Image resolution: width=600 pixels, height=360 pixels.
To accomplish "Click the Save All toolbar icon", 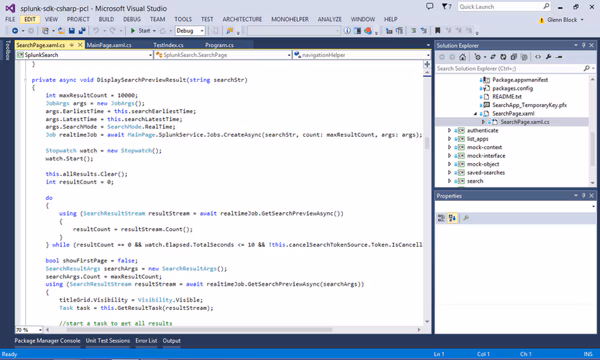I will point(82,31).
